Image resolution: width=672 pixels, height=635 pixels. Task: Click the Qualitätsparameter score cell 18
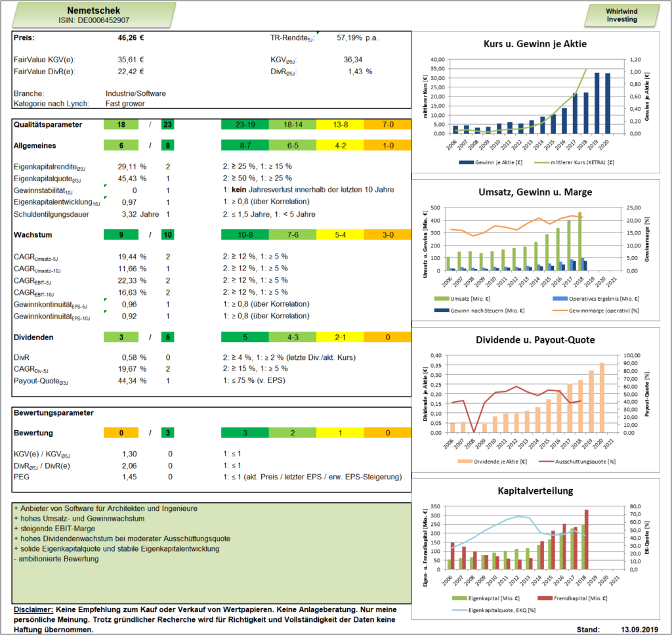[x=121, y=125]
